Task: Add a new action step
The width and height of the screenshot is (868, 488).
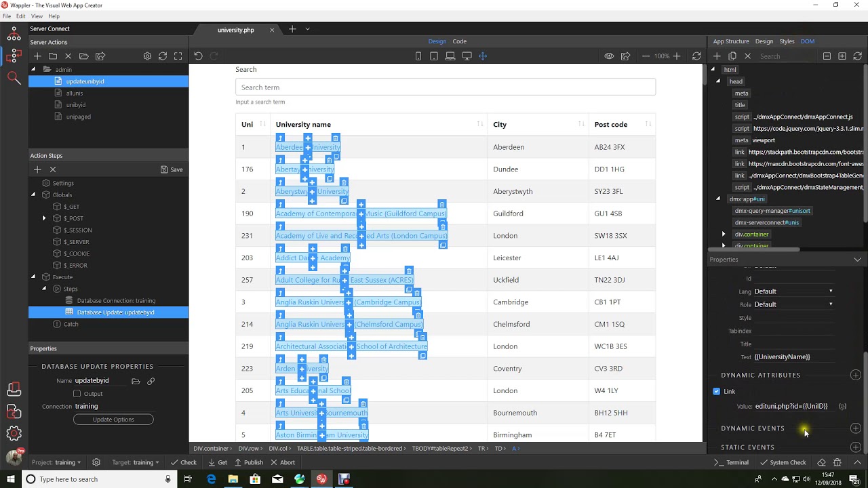Action: point(37,169)
